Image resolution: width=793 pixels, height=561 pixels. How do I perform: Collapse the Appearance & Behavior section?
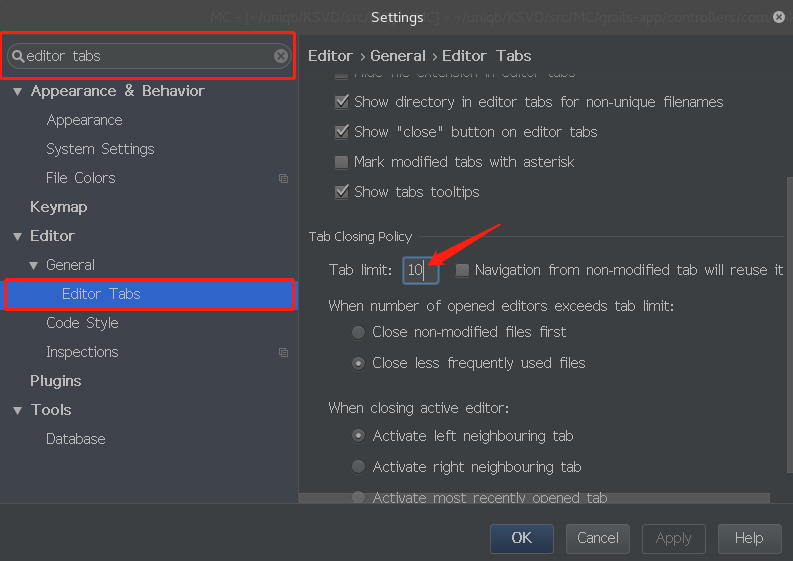(18, 92)
